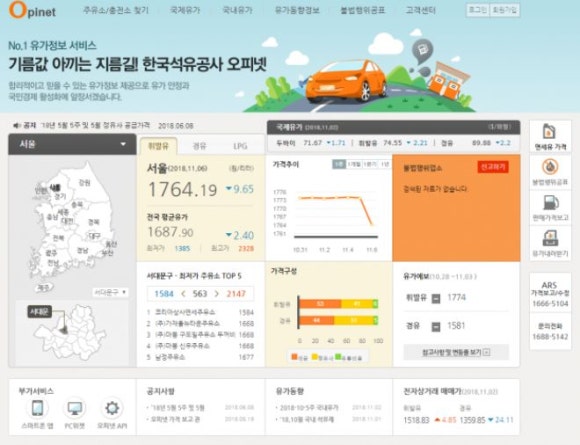Select the 1개월 price trend period
Screen dimensions: 580x445
coord(354,164)
